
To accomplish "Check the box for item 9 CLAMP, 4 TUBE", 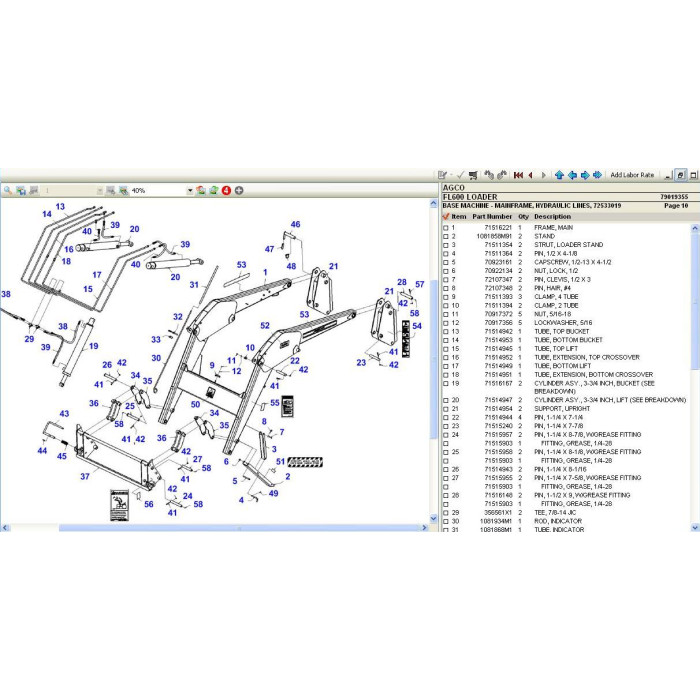I will (446, 297).
